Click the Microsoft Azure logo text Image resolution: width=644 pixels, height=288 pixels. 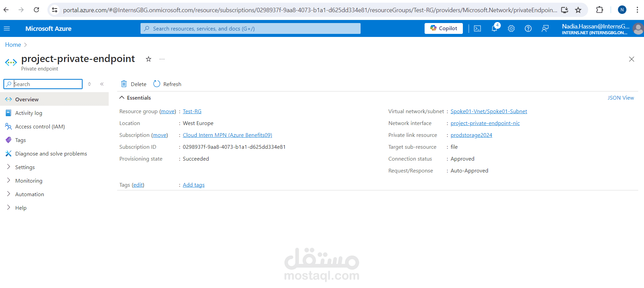pyautogui.click(x=48, y=29)
